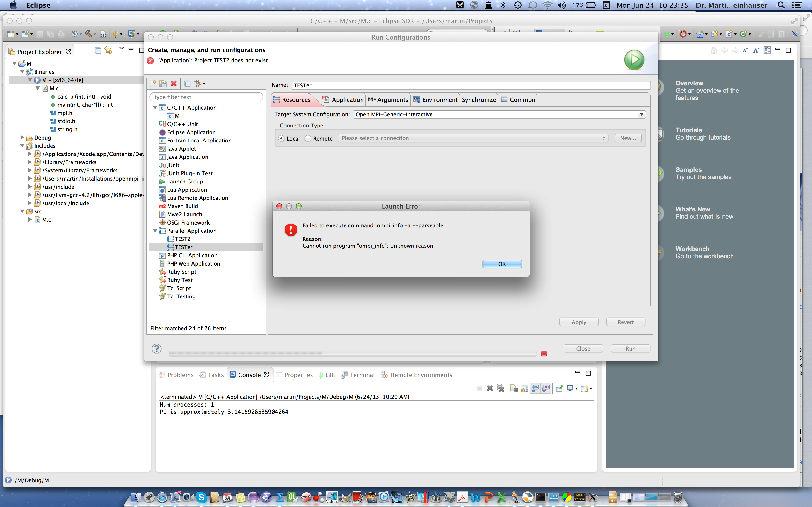
Task: Pin the console view
Action: (x=559, y=388)
